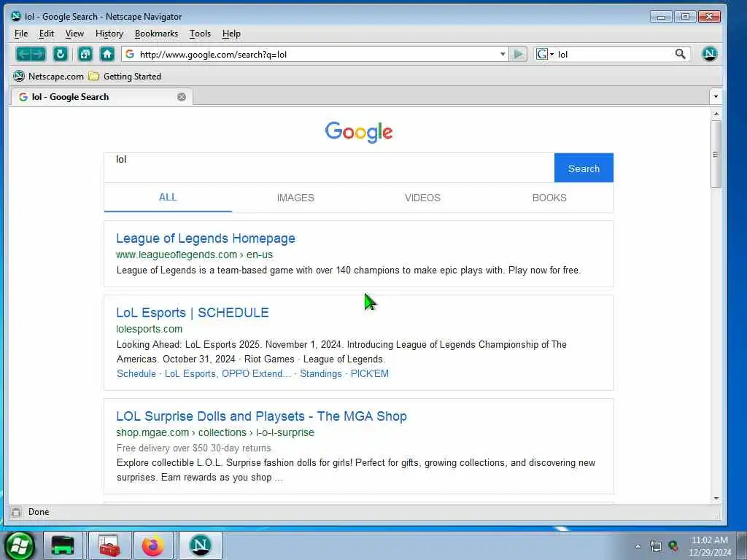Screen dimensions: 747x560
Task: Open Firefox from the taskbar
Action: pos(153,545)
